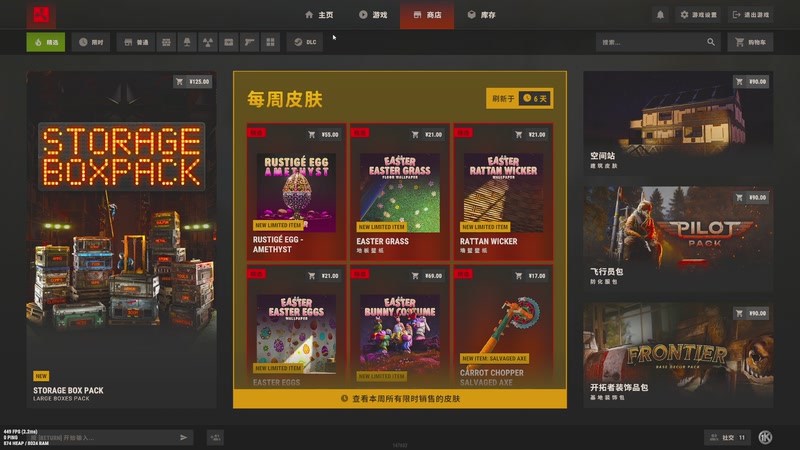Choose the gun category icon
Viewport: 800px width, 450px height.
click(249, 42)
